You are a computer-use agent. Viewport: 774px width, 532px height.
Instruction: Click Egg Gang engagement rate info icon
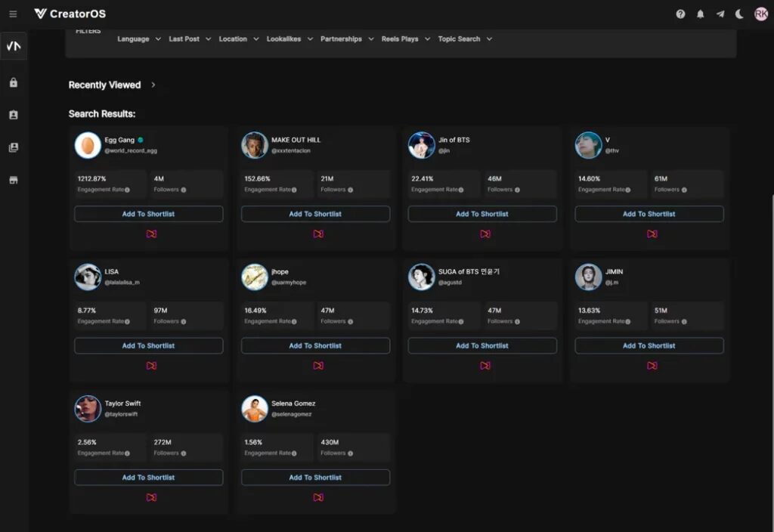point(127,190)
